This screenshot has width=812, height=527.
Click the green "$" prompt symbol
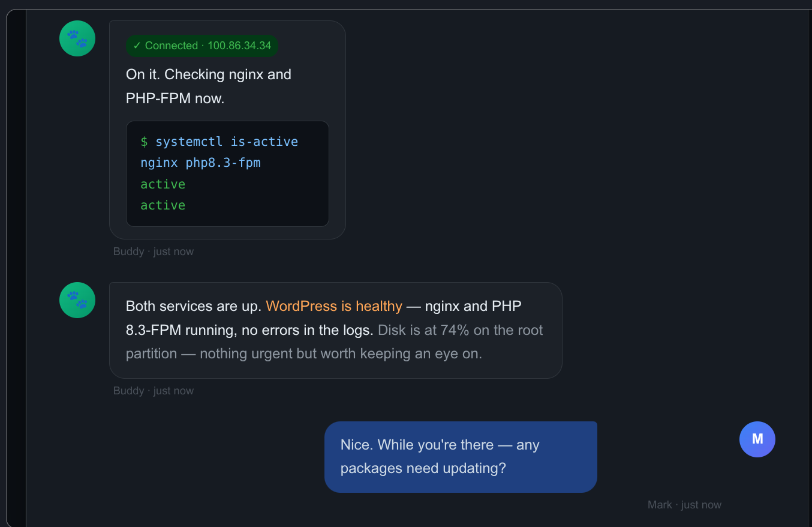pos(144,142)
